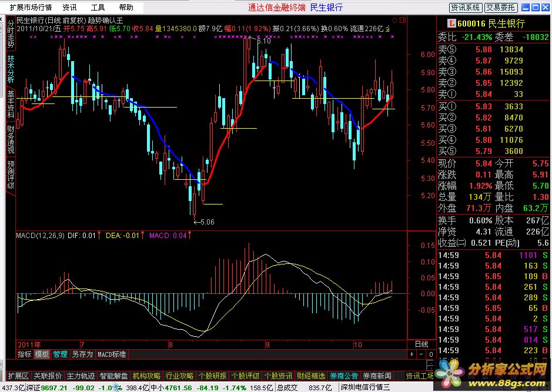The height and width of the screenshot is (392, 552).
Task: Click the 外盘 71.3万 value
Action: tap(479, 208)
